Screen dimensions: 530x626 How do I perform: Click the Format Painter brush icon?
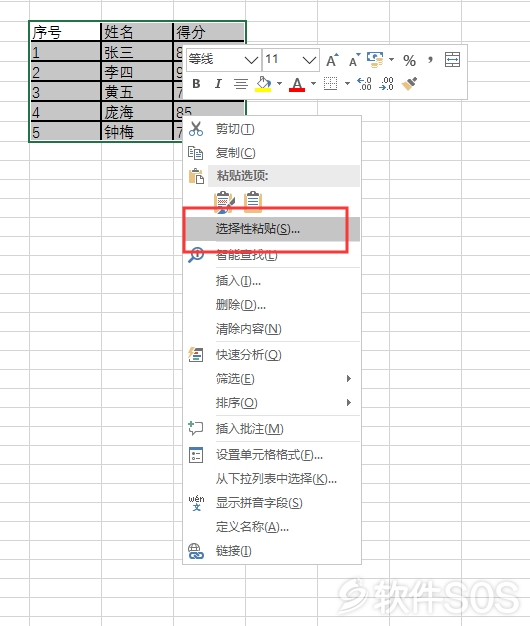point(409,84)
